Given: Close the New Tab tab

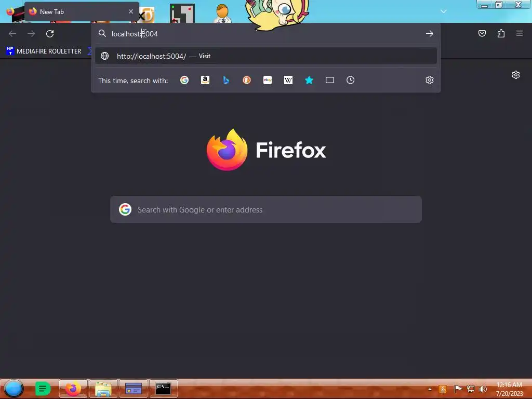Looking at the screenshot, I should click(131, 11).
